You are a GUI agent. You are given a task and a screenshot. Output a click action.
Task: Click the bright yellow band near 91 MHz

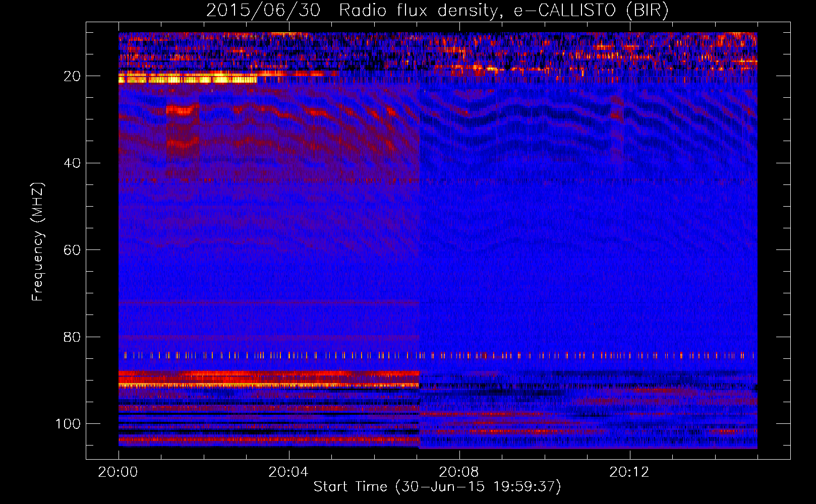click(x=269, y=385)
